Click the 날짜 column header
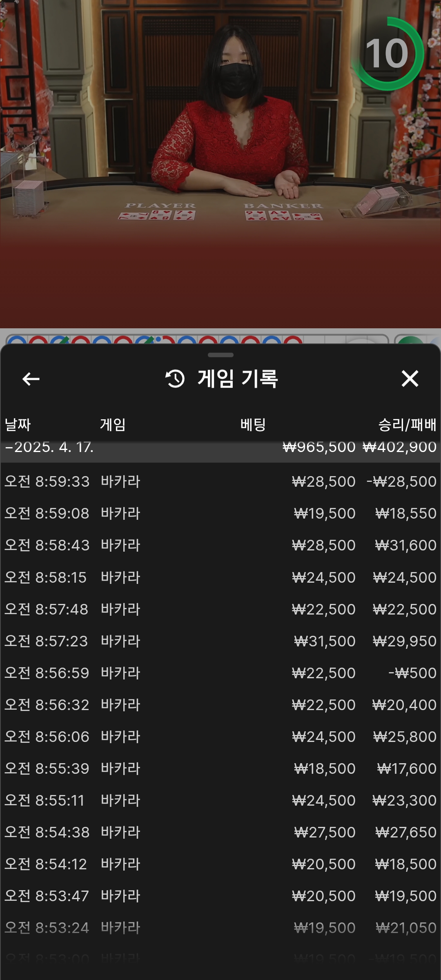The height and width of the screenshot is (980, 441). click(x=18, y=425)
